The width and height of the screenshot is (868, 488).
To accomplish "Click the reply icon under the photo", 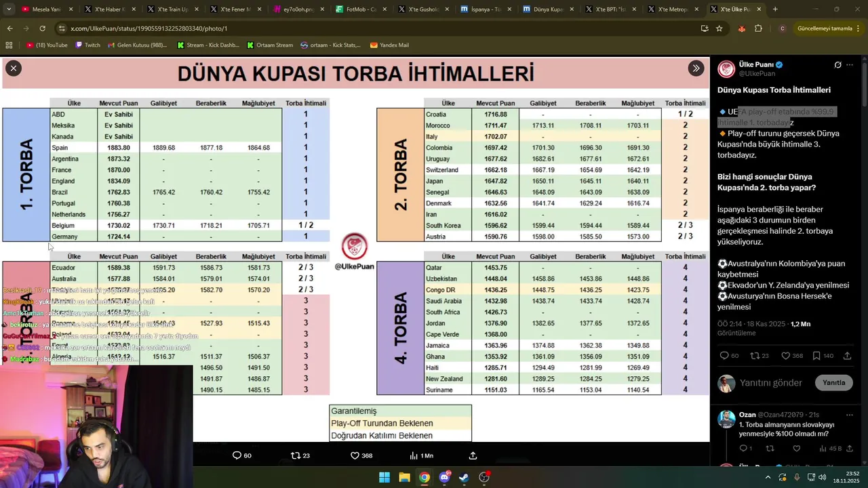I will click(x=237, y=455).
